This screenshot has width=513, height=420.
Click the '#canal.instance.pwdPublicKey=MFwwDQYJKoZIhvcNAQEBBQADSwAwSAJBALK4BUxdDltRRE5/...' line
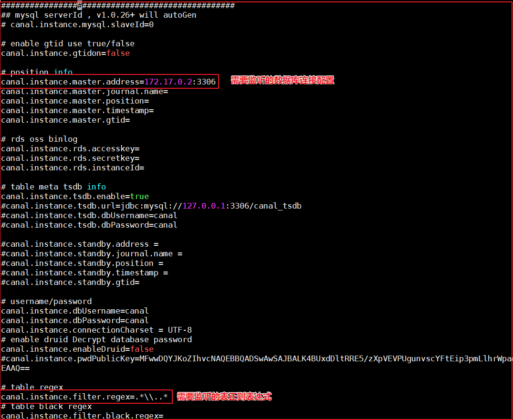click(x=257, y=358)
